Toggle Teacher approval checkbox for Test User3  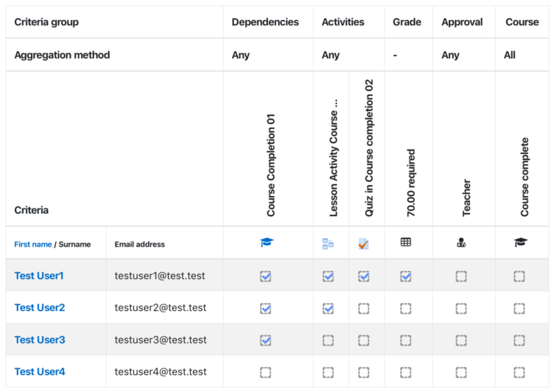tap(461, 340)
